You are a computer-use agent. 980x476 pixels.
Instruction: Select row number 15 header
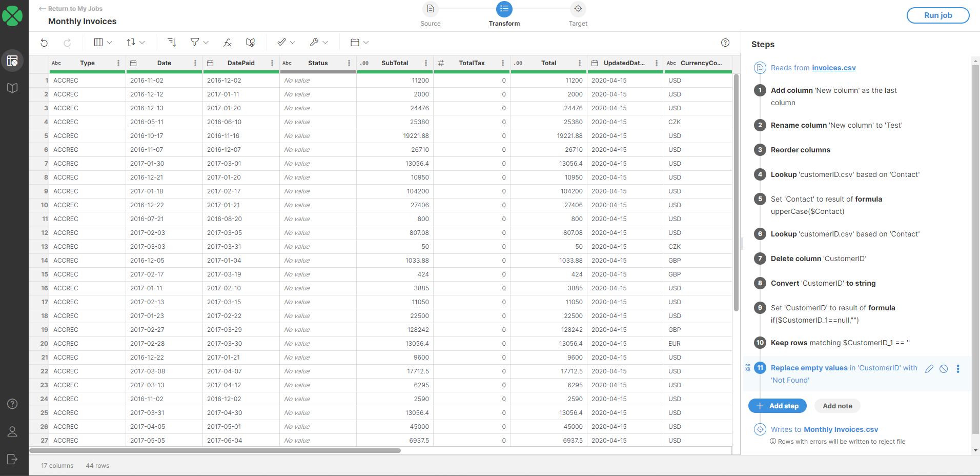(39, 274)
